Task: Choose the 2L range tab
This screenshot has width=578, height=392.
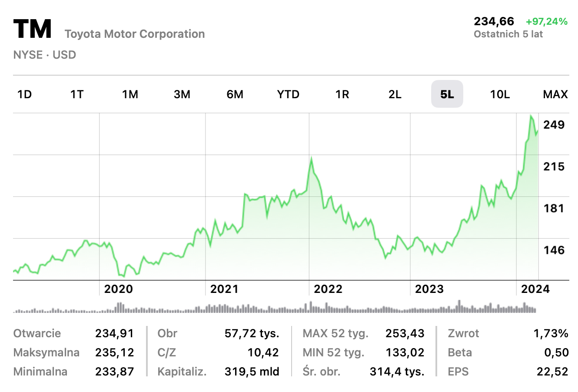Action: click(395, 94)
